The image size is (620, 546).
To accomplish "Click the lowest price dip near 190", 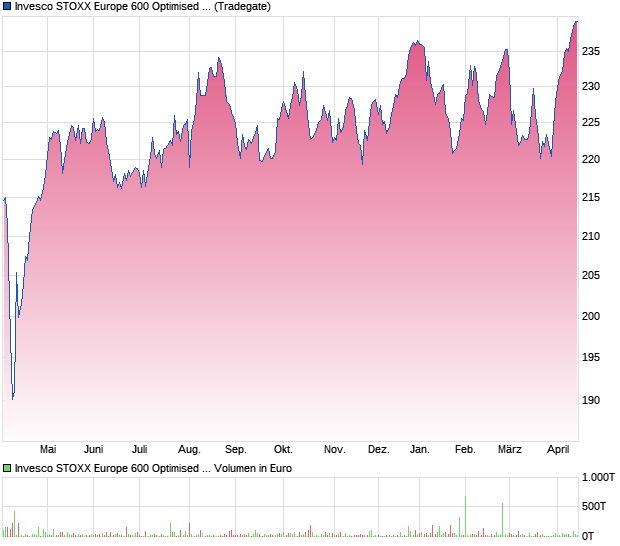I will tap(13, 397).
